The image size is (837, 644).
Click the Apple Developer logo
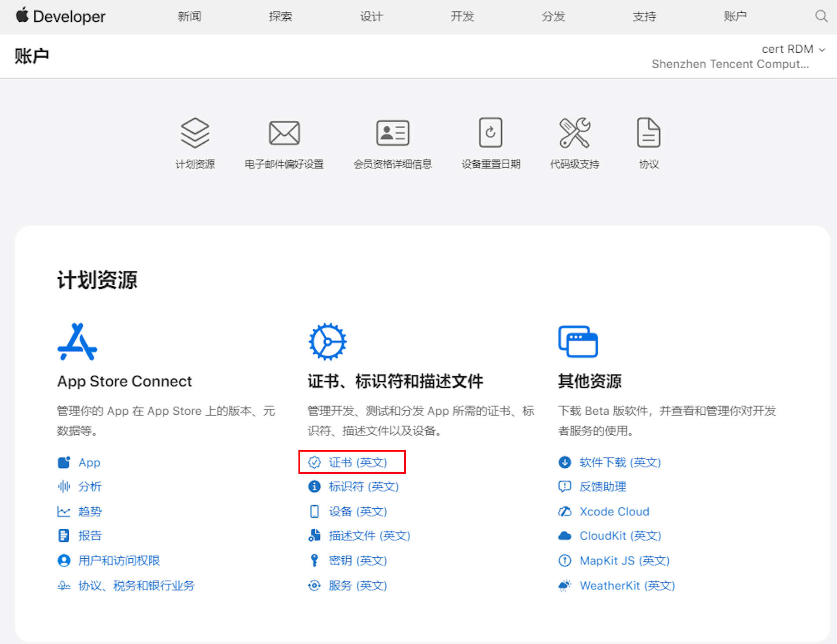coord(60,16)
